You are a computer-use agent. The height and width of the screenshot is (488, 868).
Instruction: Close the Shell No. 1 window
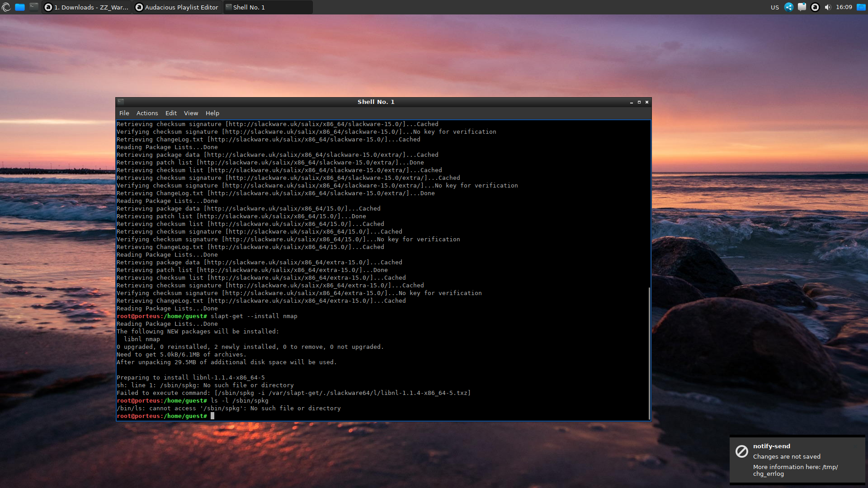[647, 102]
